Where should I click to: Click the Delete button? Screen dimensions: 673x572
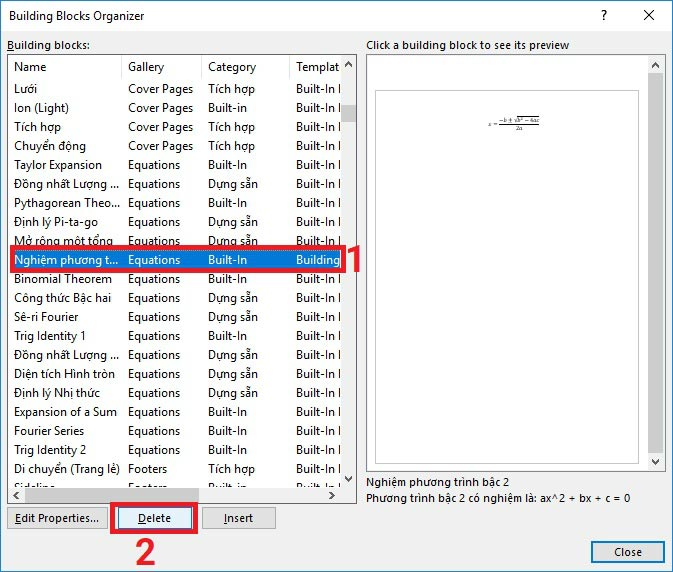click(x=154, y=518)
